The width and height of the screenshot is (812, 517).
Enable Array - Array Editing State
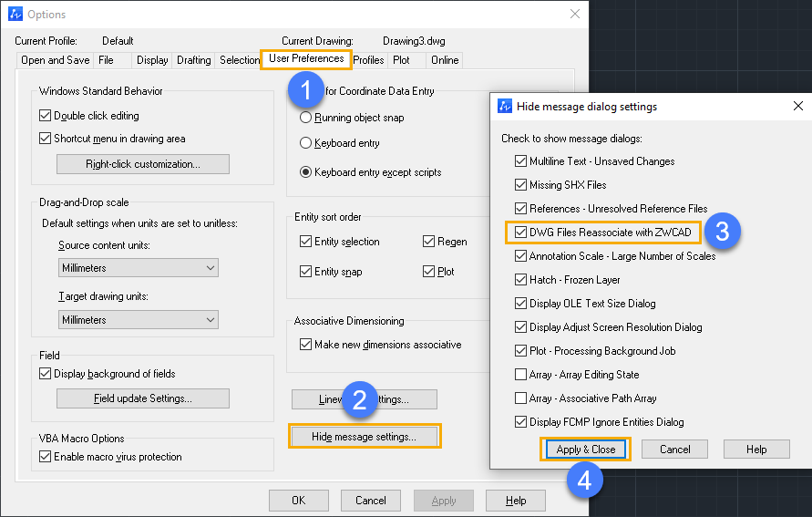[x=521, y=375]
